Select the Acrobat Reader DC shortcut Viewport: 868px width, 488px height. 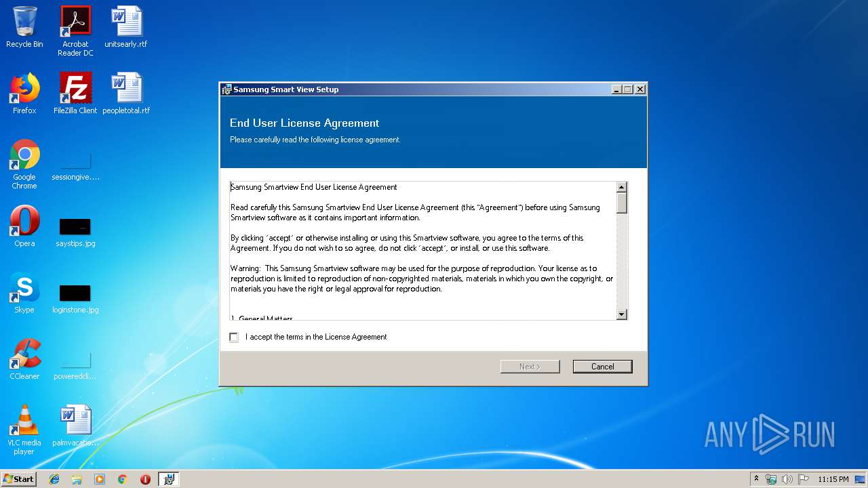[75, 31]
